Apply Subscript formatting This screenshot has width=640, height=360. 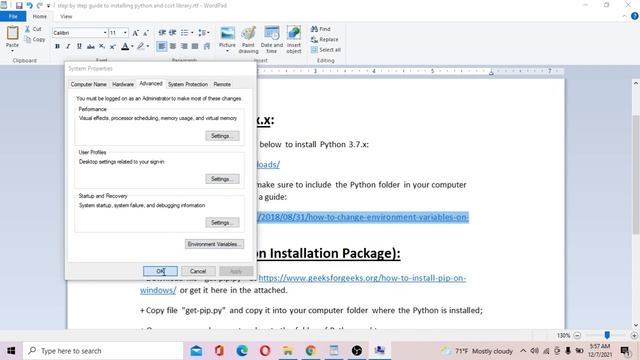[x=102, y=46]
